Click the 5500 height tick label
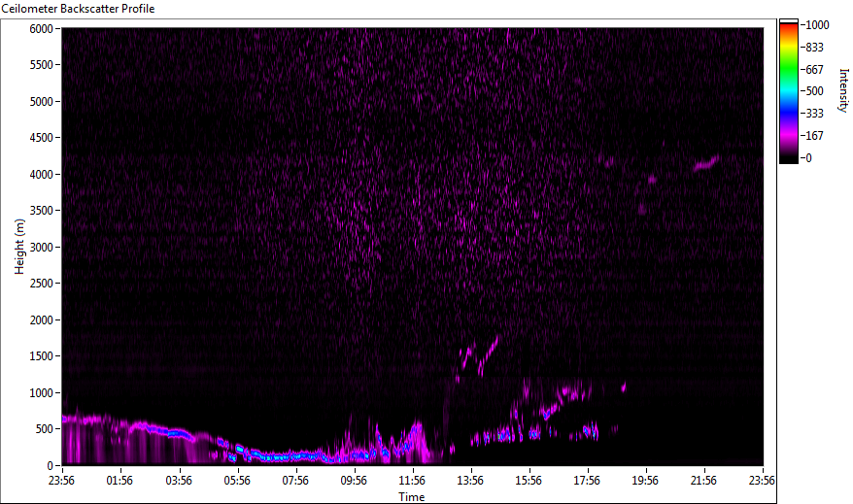This screenshot has width=853, height=504. 42,65
